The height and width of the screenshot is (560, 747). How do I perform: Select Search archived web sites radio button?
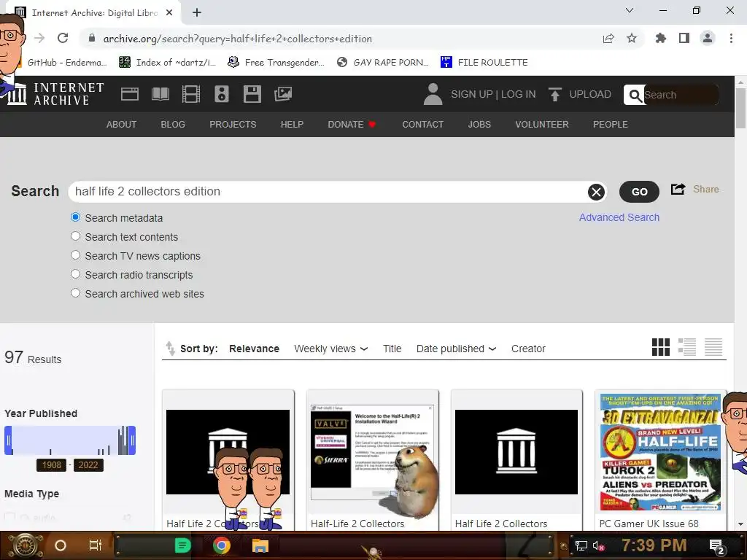click(x=75, y=293)
